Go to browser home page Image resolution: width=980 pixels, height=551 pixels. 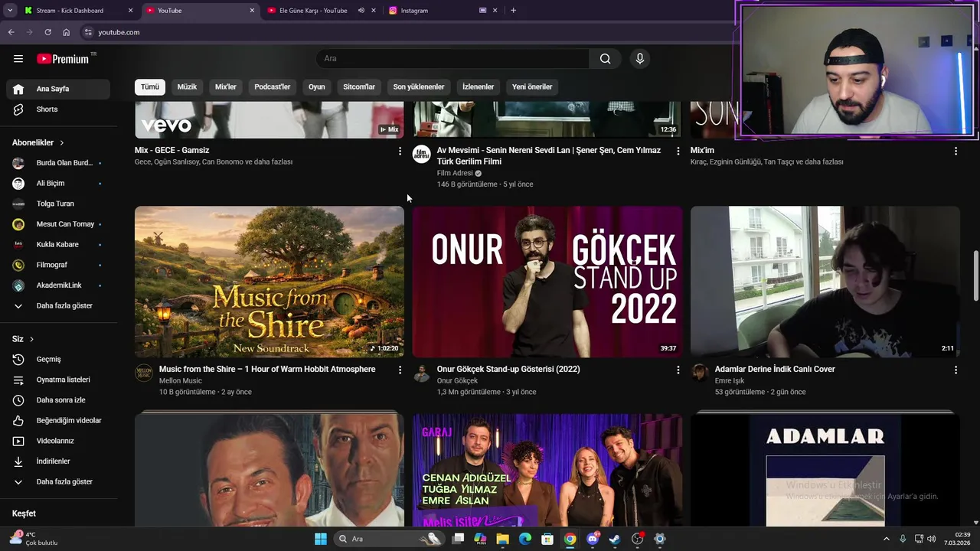[67, 32]
